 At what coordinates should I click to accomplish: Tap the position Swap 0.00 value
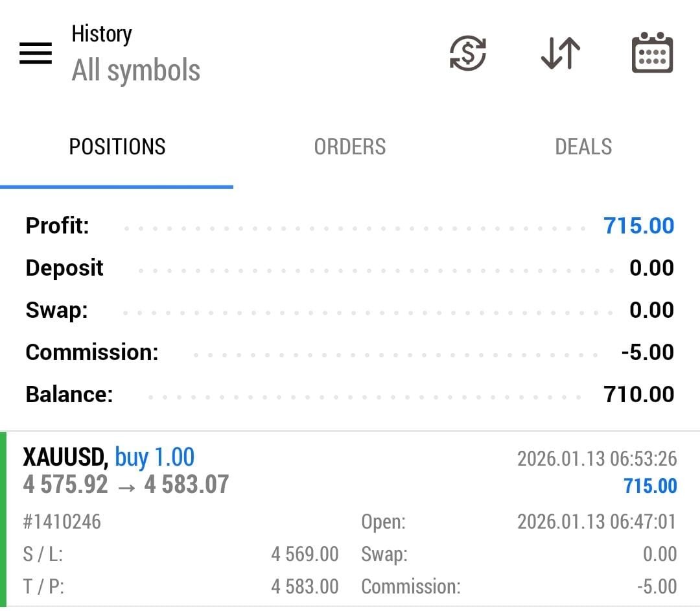pyautogui.click(x=660, y=555)
